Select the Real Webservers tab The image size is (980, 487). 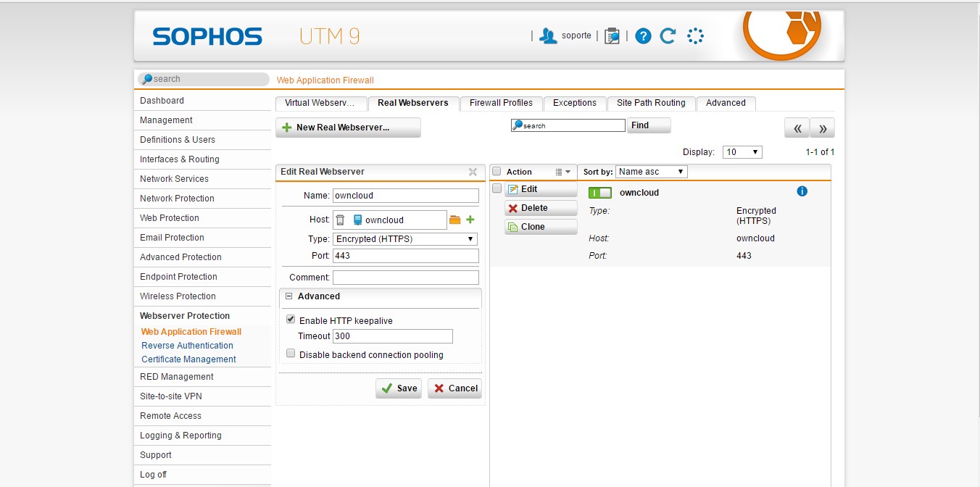pos(413,103)
